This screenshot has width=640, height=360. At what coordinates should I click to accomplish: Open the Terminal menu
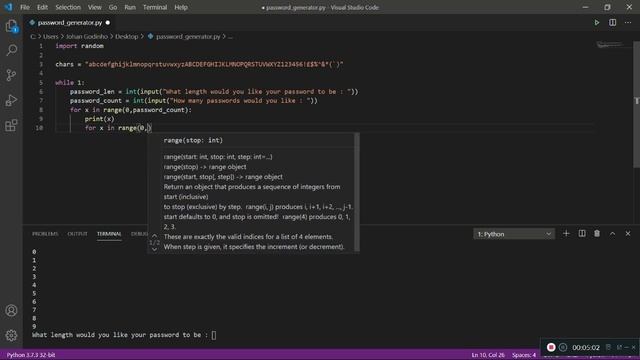(155, 7)
